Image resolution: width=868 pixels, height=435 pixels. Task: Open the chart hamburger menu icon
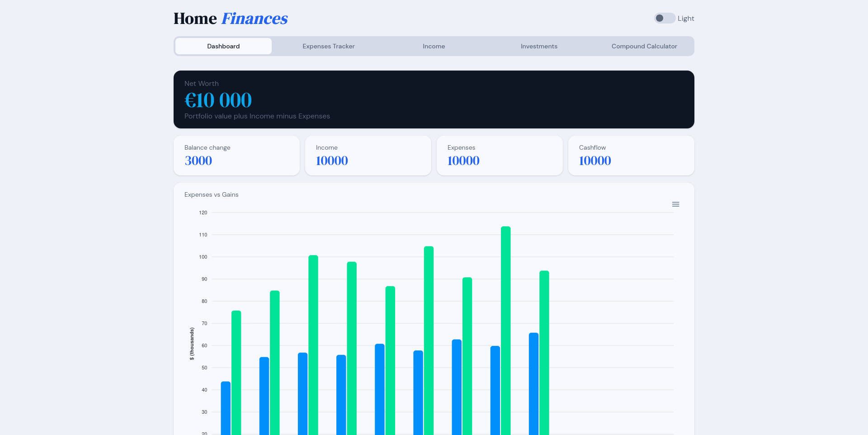pos(675,204)
